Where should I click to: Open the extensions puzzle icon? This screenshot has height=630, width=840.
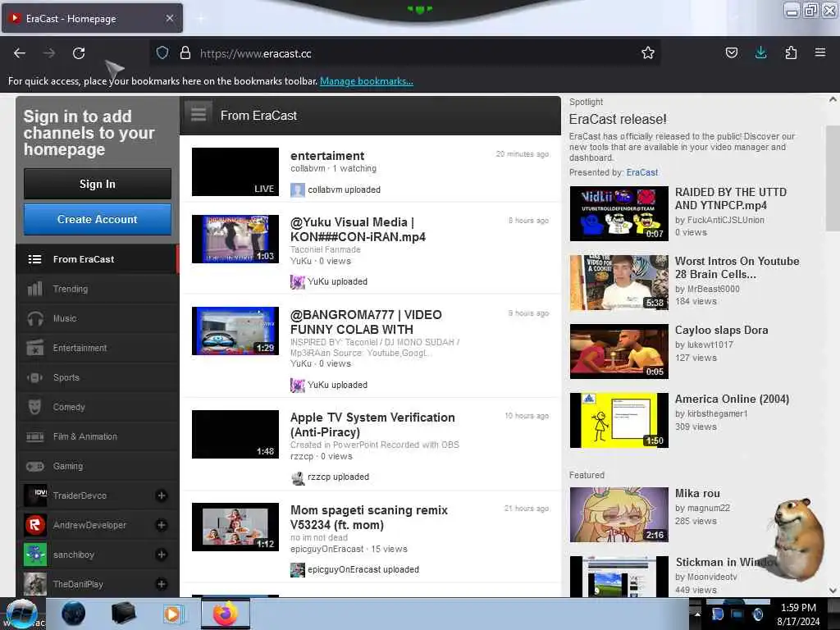pos(791,52)
